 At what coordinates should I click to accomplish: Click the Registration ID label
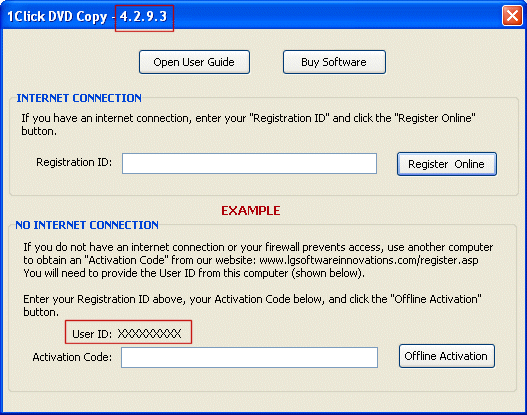74,162
